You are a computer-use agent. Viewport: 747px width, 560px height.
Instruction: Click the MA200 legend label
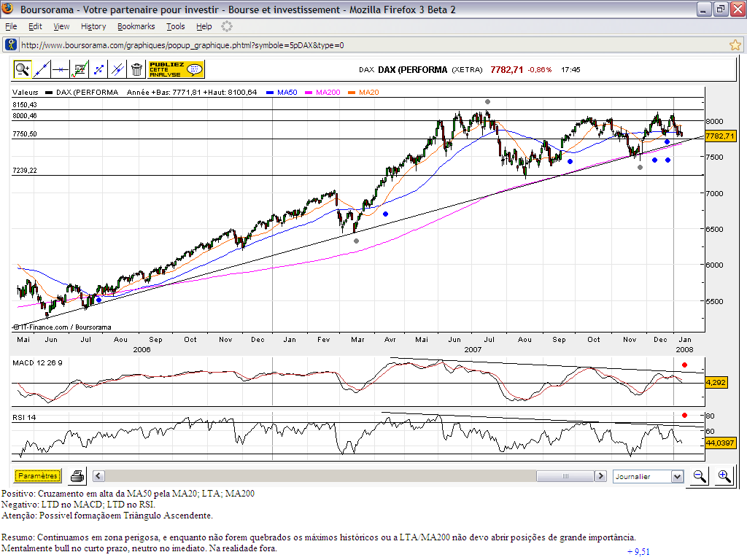(328, 93)
